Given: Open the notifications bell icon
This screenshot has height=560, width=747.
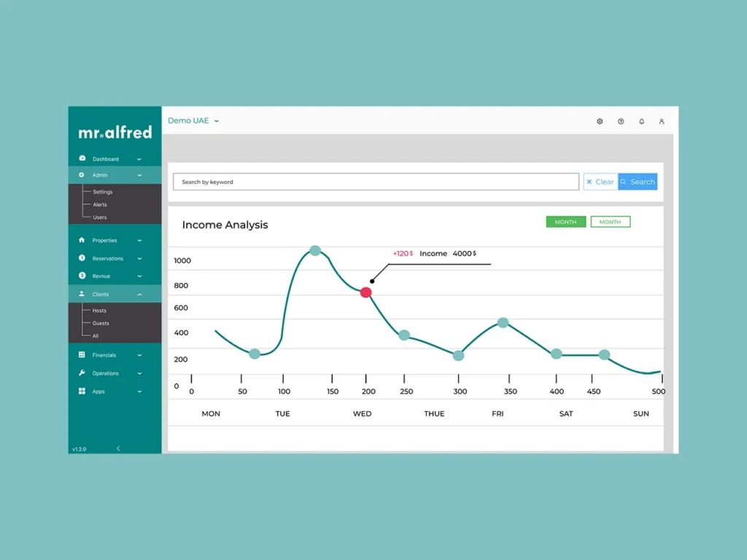Looking at the screenshot, I should pyautogui.click(x=641, y=122).
